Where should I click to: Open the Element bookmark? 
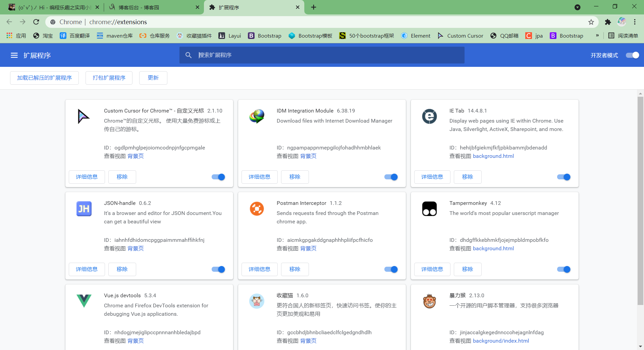[416, 36]
